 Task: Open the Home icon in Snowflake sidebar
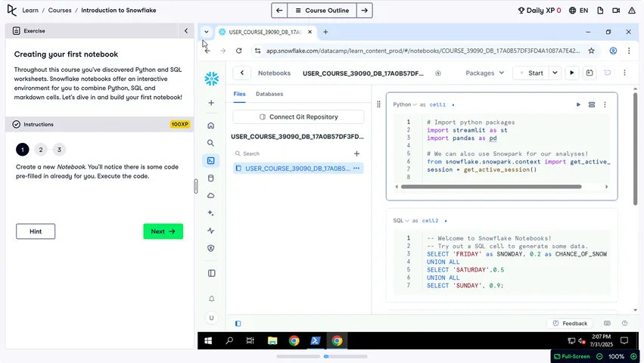(210, 126)
